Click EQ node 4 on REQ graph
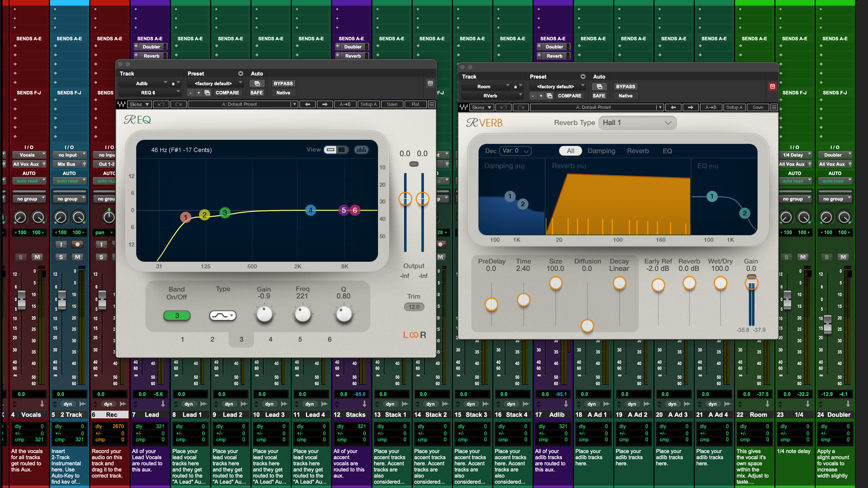 pos(311,210)
